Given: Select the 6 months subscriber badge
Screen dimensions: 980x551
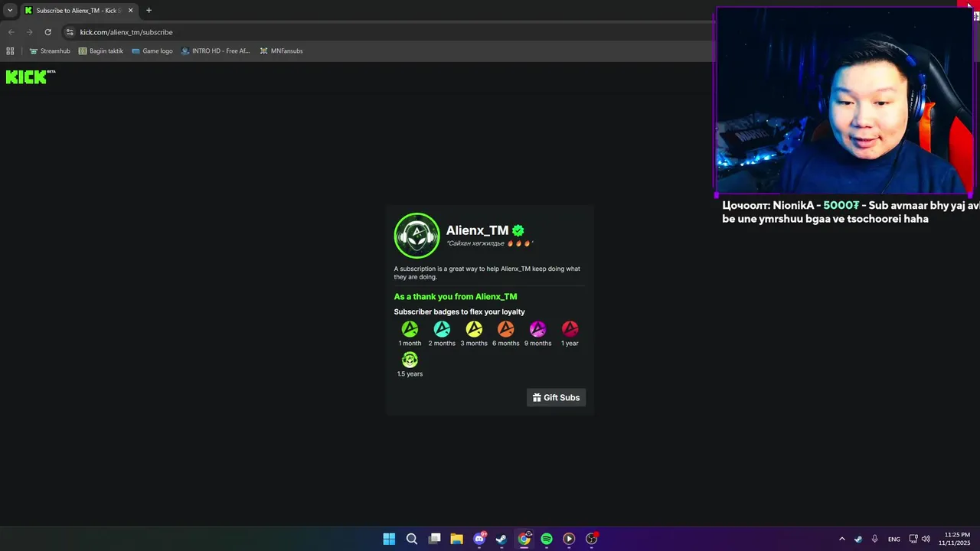Looking at the screenshot, I should pos(505,329).
